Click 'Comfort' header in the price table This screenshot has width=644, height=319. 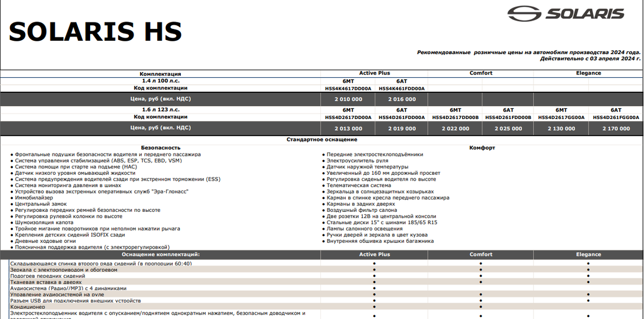[481, 73]
